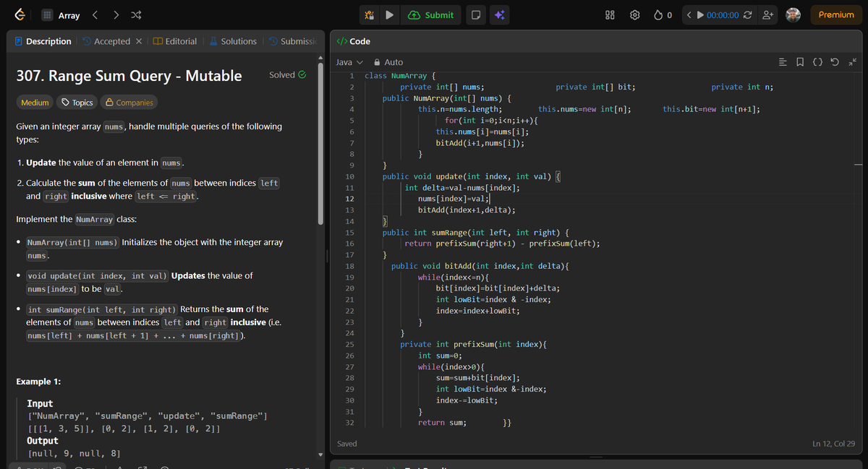868x469 pixels.
Task: Go to the previous problem arrow
Action: click(95, 15)
